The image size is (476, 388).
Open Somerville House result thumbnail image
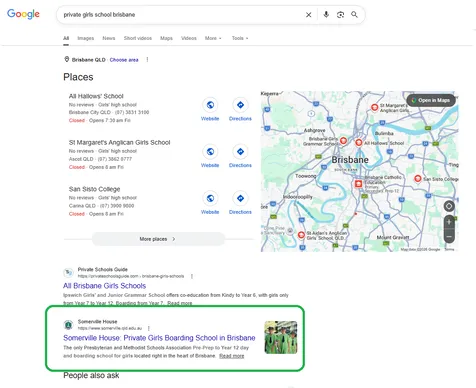281,337
